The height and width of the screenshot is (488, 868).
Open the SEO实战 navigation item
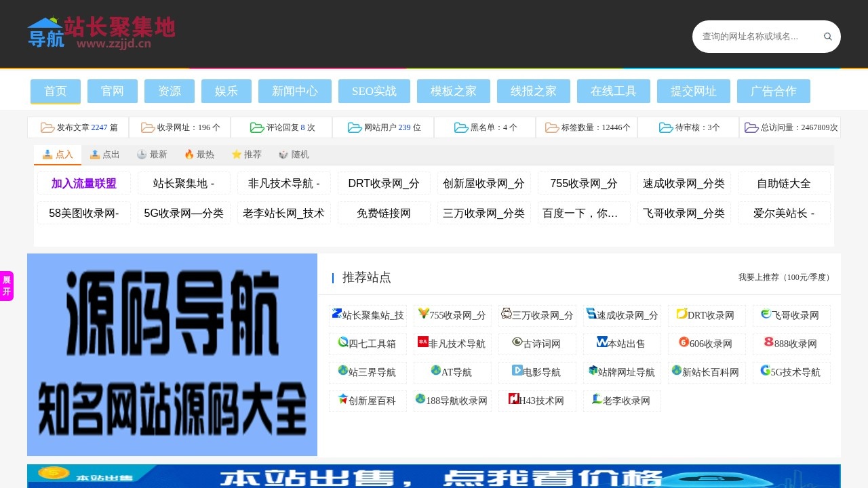pyautogui.click(x=374, y=91)
